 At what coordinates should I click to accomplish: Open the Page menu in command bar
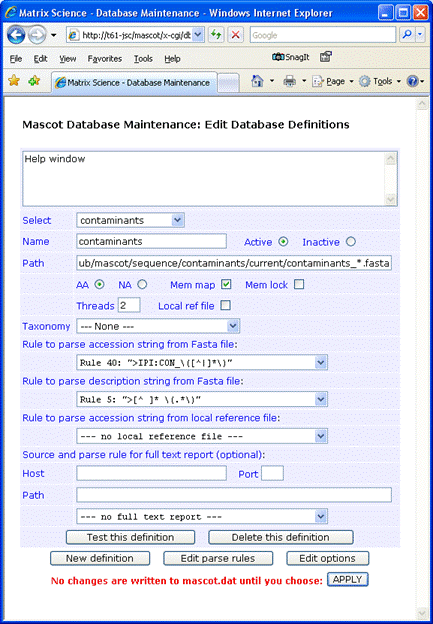(333, 81)
